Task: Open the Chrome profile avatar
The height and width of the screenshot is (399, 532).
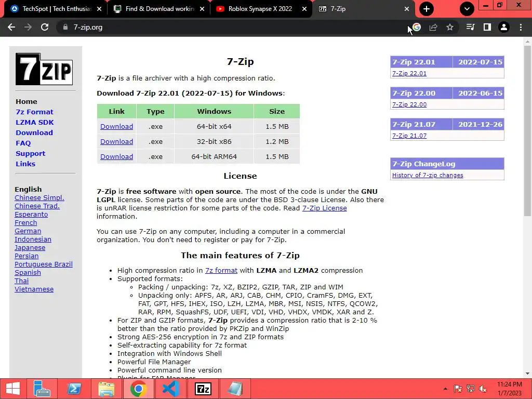Action: pos(504,27)
